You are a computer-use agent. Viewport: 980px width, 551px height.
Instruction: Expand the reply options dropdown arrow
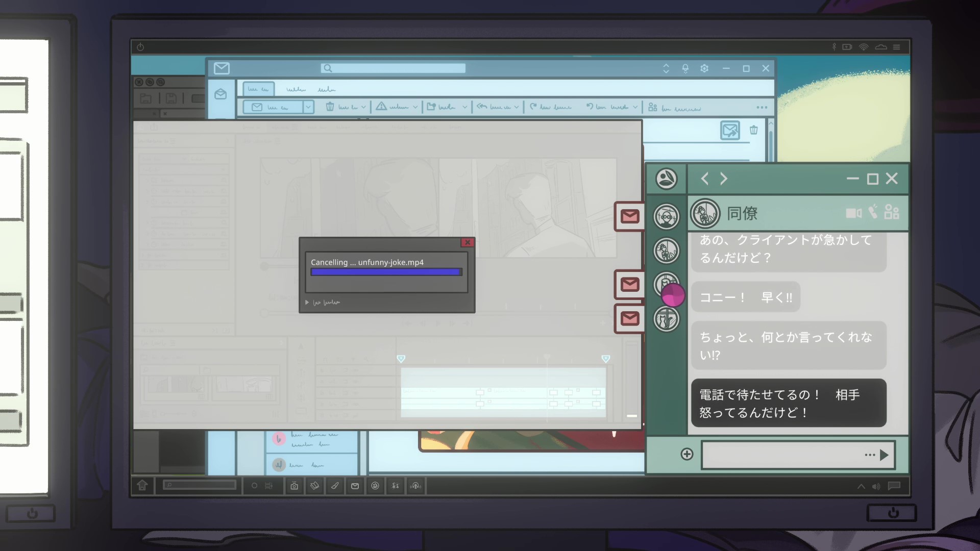point(517,107)
